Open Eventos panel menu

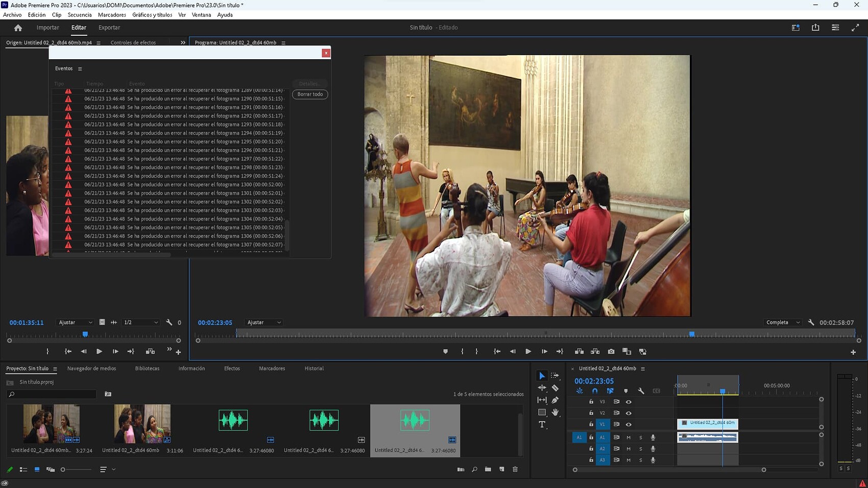(80, 69)
